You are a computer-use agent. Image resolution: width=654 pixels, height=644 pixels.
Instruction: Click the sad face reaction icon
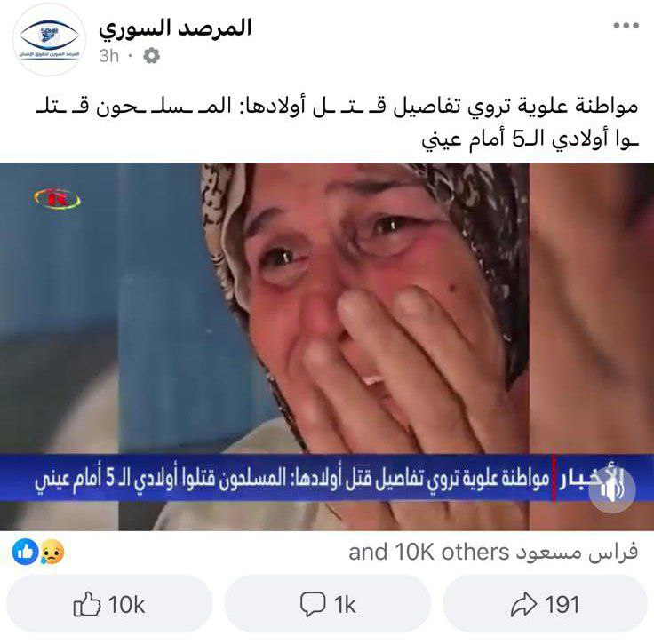[x=52, y=552]
